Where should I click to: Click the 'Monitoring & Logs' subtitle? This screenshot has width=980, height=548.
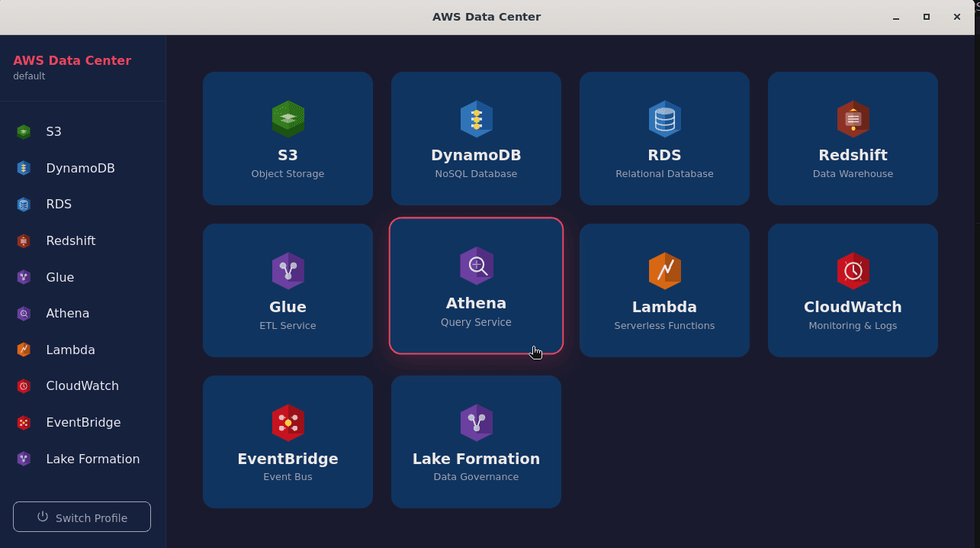pyautogui.click(x=853, y=326)
